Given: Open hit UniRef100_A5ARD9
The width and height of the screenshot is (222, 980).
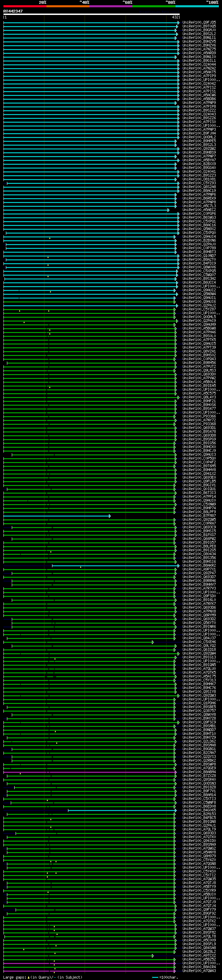Looking at the screenshot, I should [x=199, y=53].
